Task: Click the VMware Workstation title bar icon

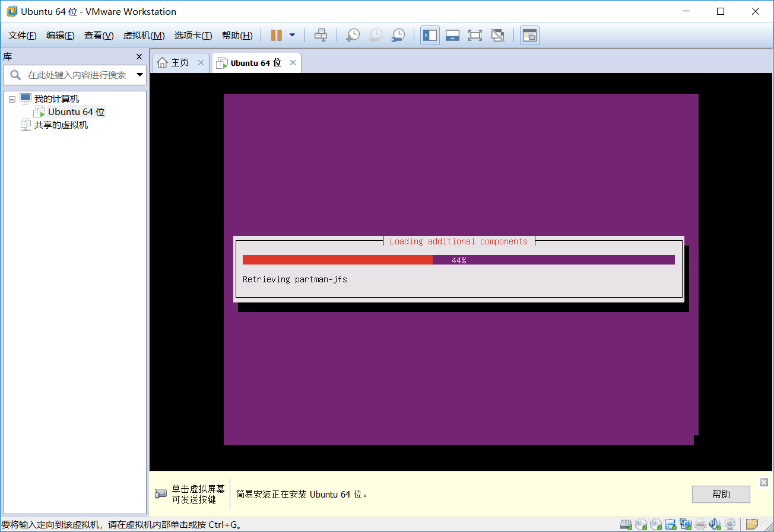Action: click(12, 11)
